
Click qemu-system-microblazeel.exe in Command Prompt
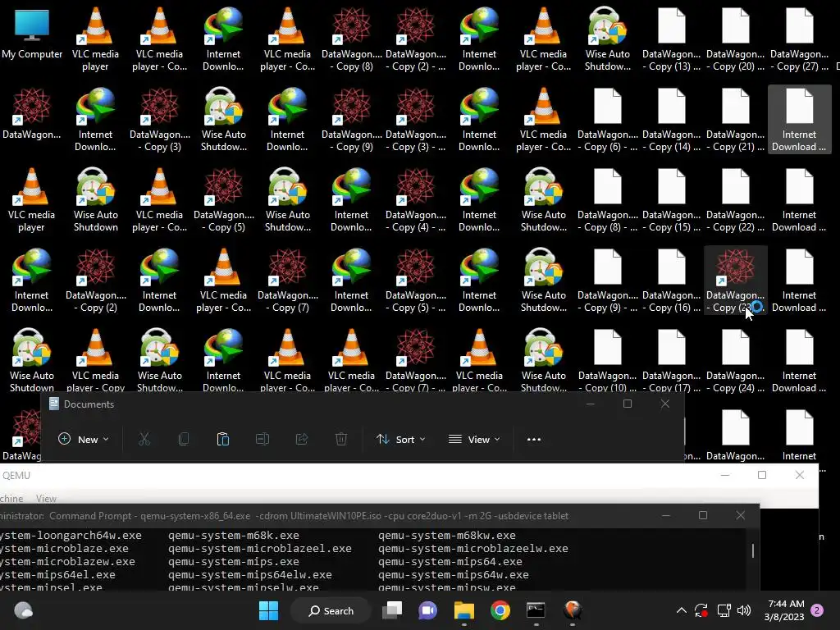(260, 549)
